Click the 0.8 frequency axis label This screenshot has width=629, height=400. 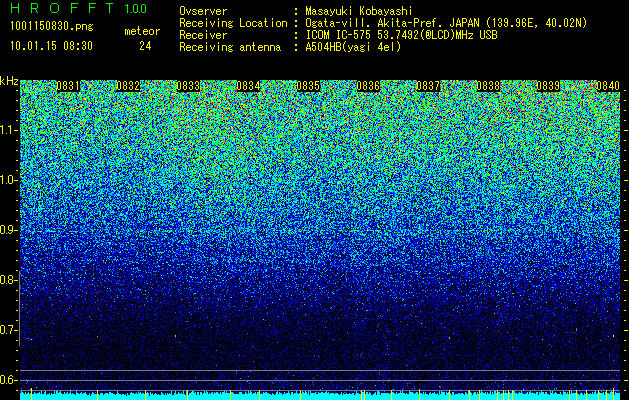8,280
